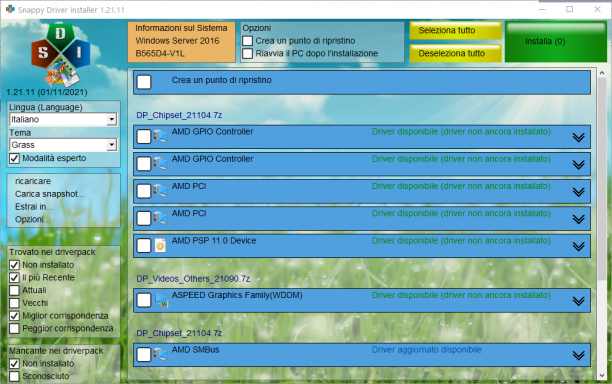
Task: Enable Crea un punto di ripristino in Opzioni
Action: 247,41
